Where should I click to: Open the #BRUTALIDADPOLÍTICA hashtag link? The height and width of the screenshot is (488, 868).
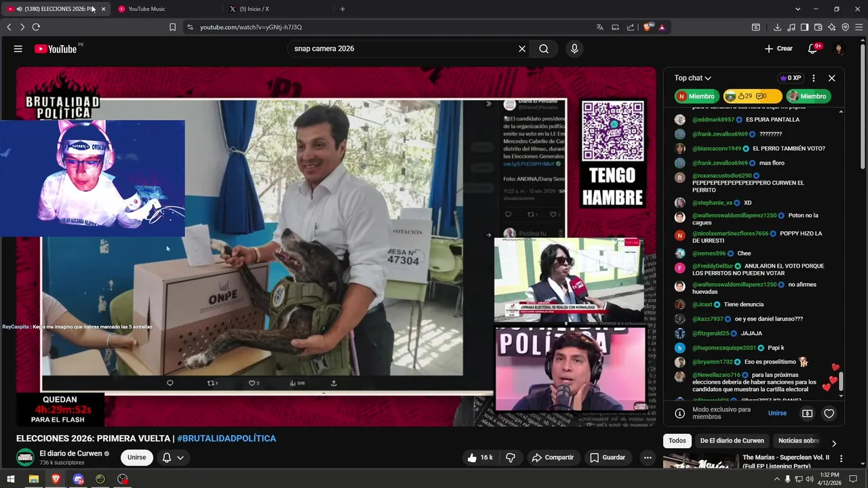pyautogui.click(x=226, y=439)
